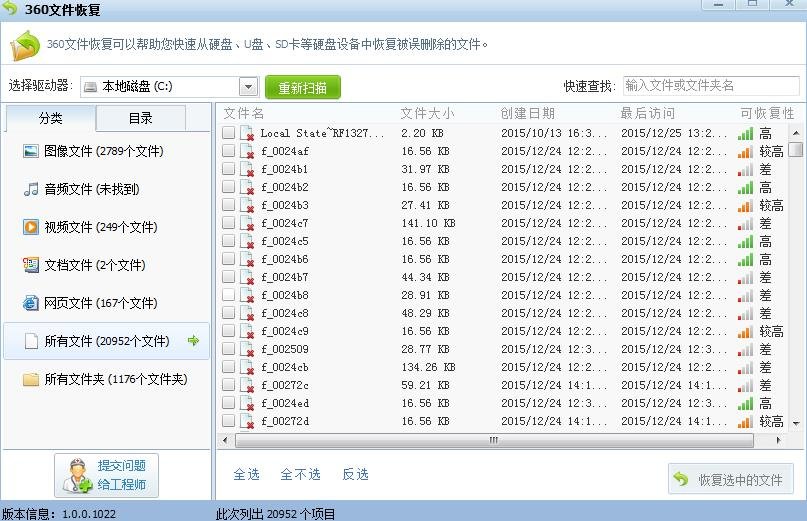The image size is (807, 521).
Task: Switch to the 目录 tab
Action: click(x=141, y=118)
